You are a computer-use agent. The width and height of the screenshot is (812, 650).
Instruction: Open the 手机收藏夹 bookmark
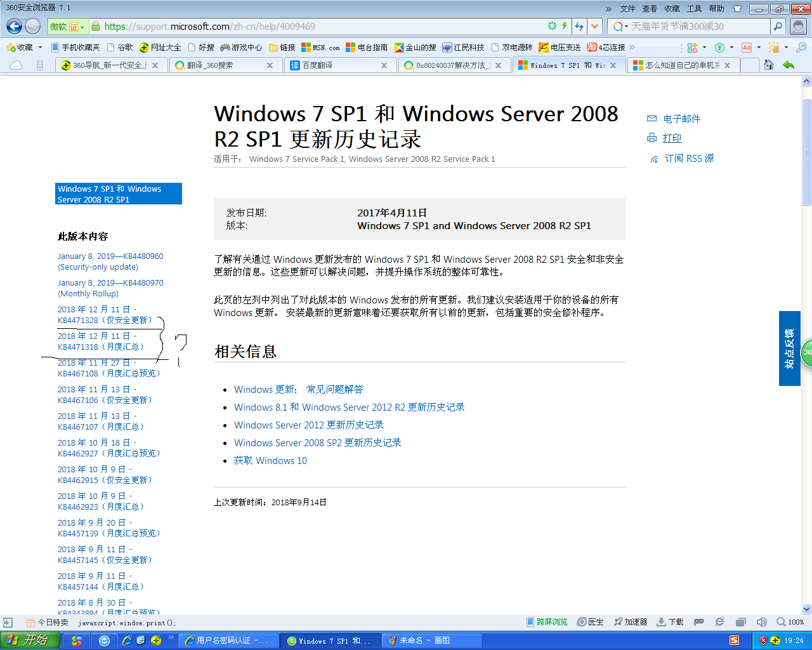pyautogui.click(x=75, y=48)
